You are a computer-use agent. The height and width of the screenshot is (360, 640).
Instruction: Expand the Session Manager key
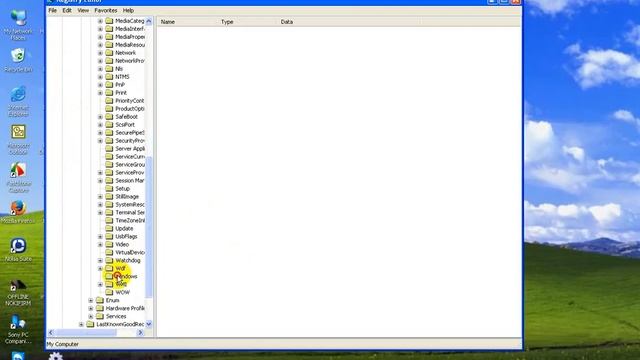click(x=100, y=181)
